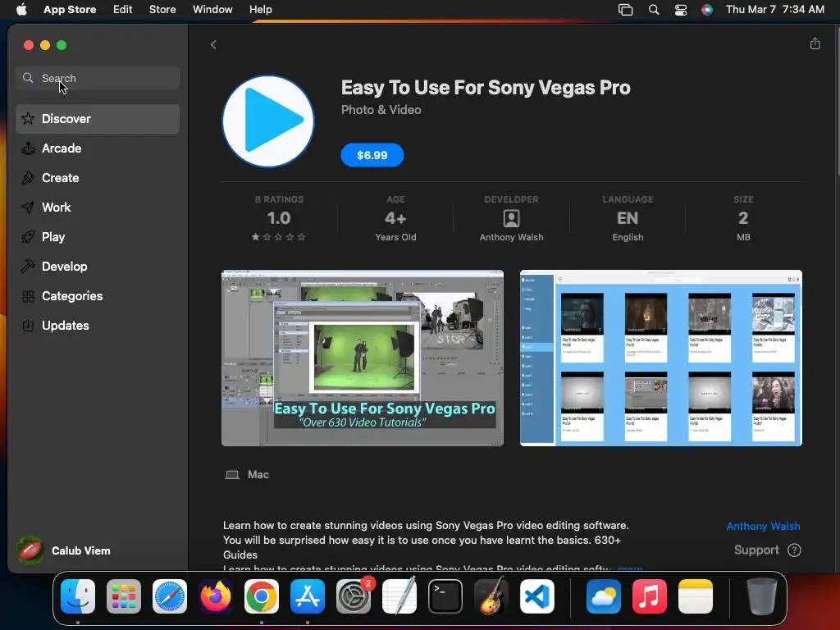Image resolution: width=840 pixels, height=630 pixels.
Task: Launch Terminal from the dock
Action: point(445,596)
